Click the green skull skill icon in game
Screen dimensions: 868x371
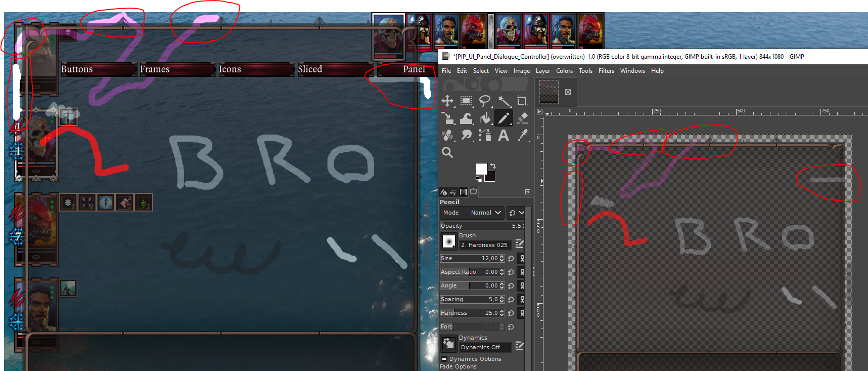click(144, 203)
